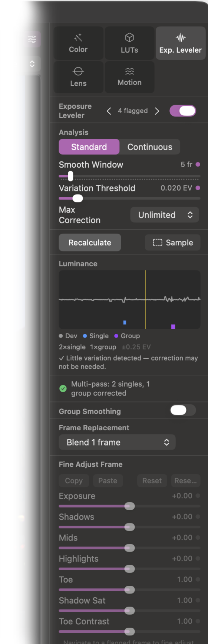Click the '0.020 EV' threshold value

176,188
